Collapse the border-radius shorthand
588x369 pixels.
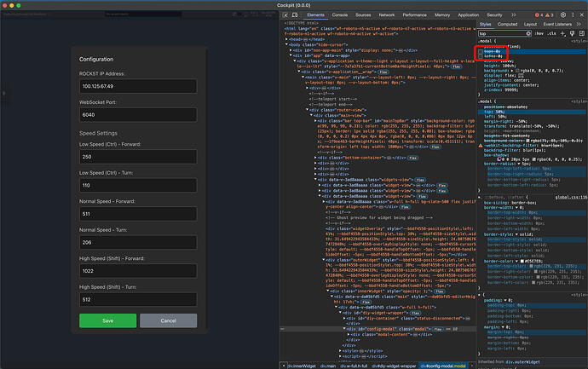[519, 164]
